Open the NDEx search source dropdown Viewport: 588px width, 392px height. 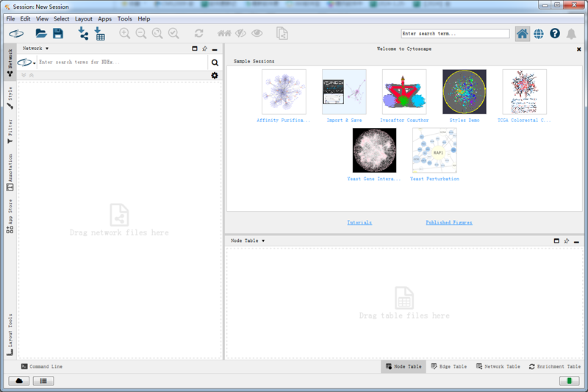pyautogui.click(x=26, y=63)
